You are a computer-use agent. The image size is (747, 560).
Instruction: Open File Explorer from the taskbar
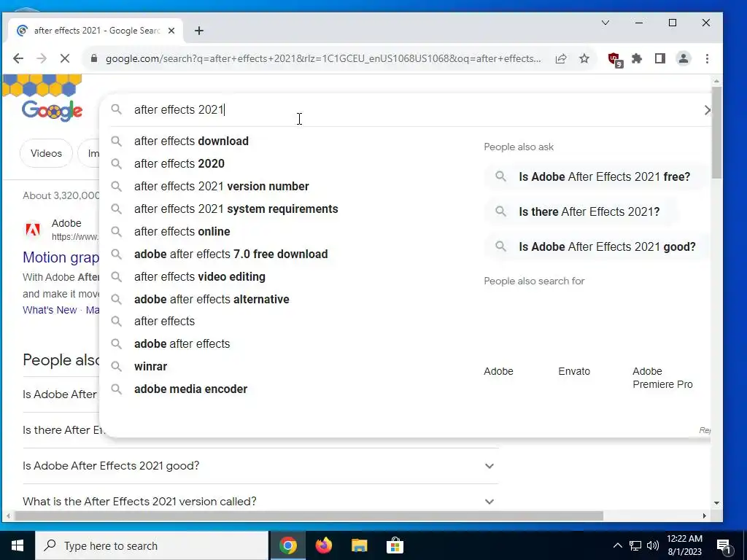click(x=359, y=545)
